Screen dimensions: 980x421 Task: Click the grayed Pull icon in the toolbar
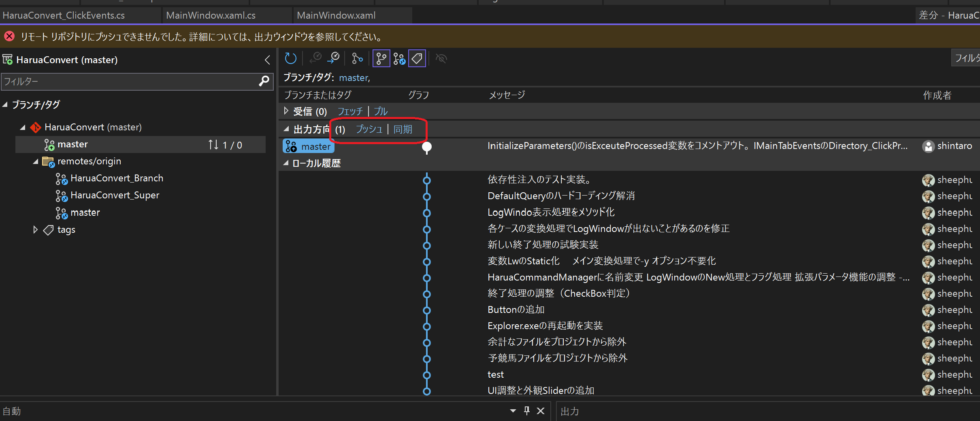tap(315, 58)
